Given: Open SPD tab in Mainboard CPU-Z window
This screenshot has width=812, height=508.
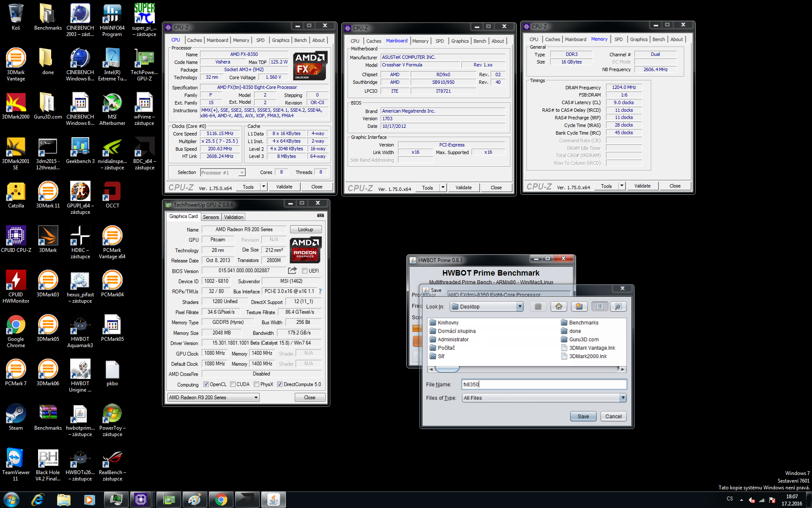Looking at the screenshot, I should (x=439, y=41).
